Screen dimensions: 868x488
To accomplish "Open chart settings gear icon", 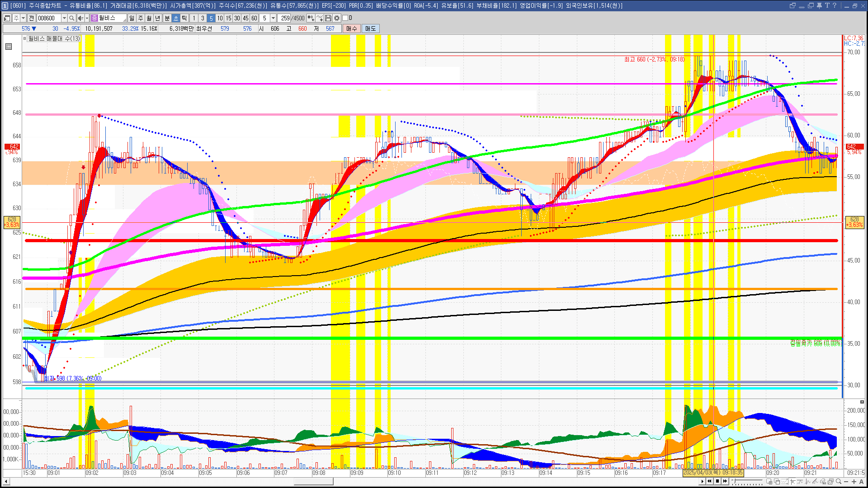I will (x=337, y=18).
